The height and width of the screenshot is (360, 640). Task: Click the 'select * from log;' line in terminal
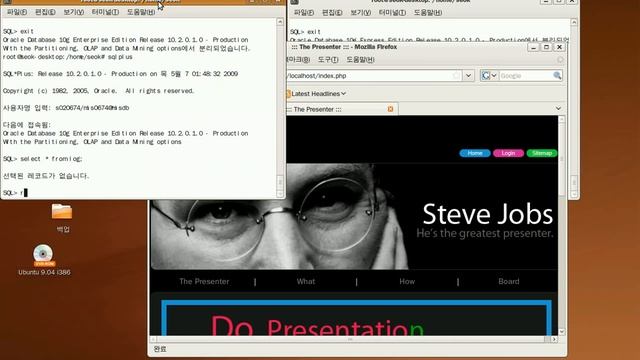[x=42, y=159]
